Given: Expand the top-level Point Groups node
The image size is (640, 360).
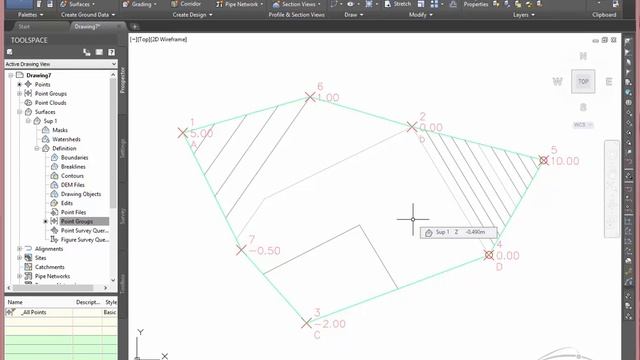Looking at the screenshot, I should point(19,93).
